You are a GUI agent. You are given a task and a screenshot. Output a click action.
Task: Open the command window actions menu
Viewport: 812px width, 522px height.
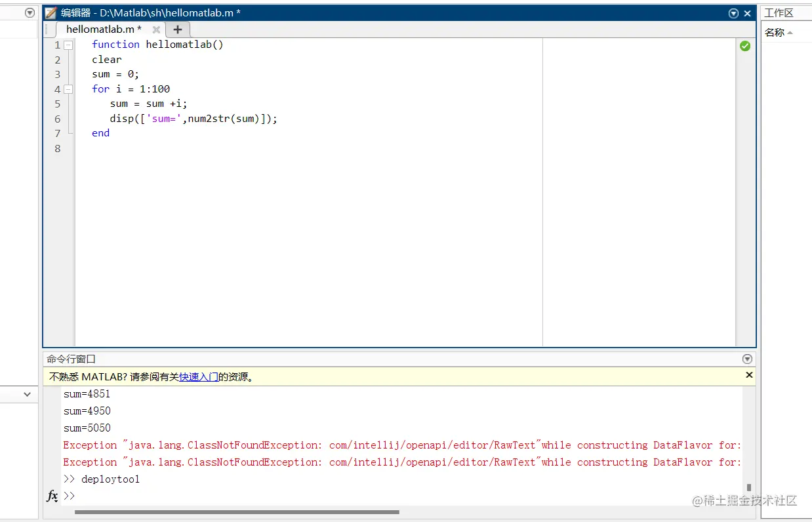pyautogui.click(x=747, y=359)
